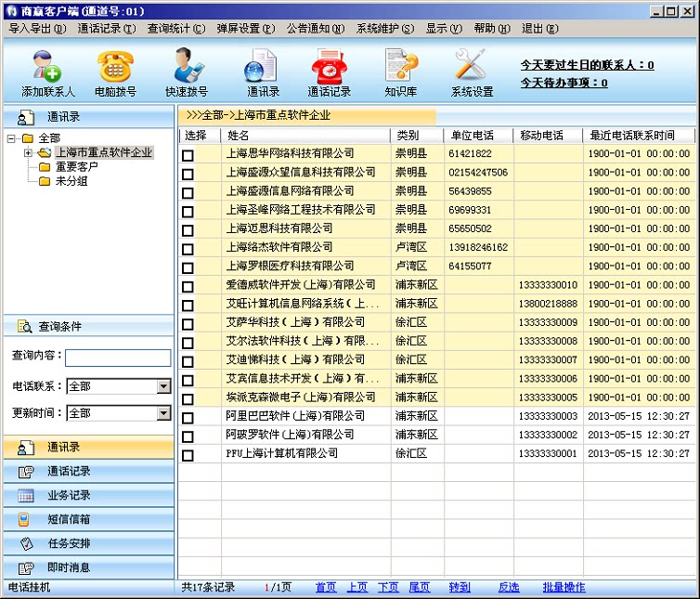Go to 上页 previous page link

(x=357, y=587)
